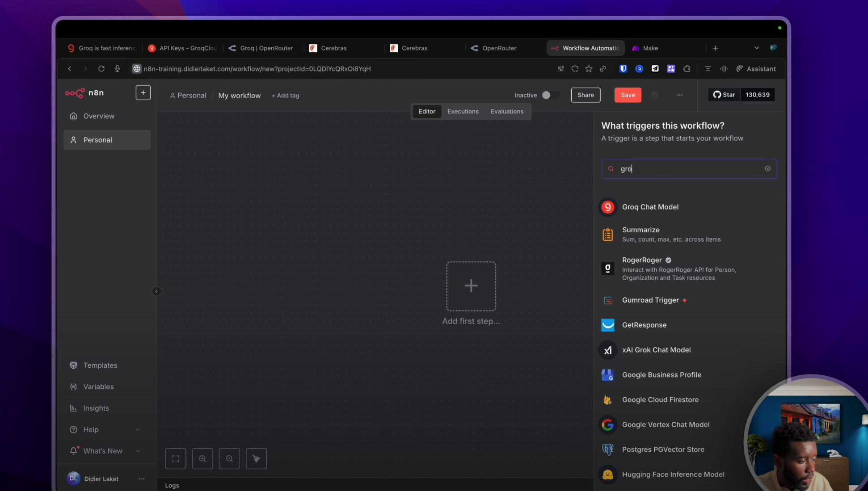Go back in browser history
868x491 pixels.
[x=70, y=69]
